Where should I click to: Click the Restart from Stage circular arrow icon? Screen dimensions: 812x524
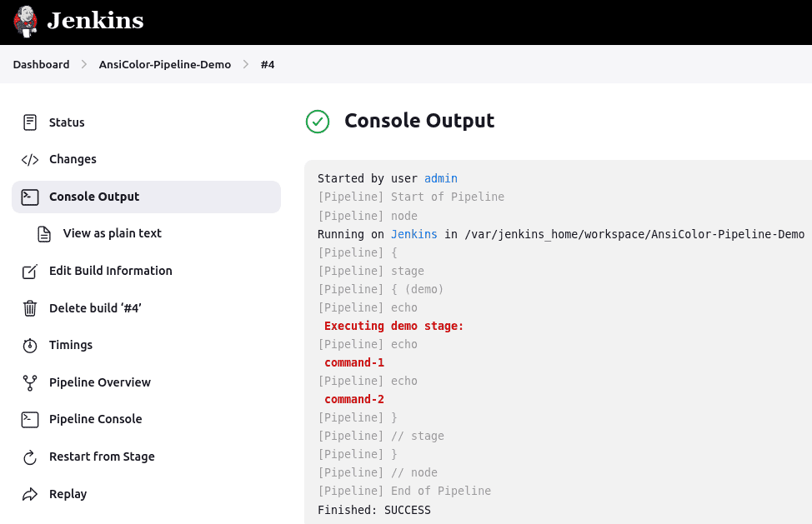[30, 457]
